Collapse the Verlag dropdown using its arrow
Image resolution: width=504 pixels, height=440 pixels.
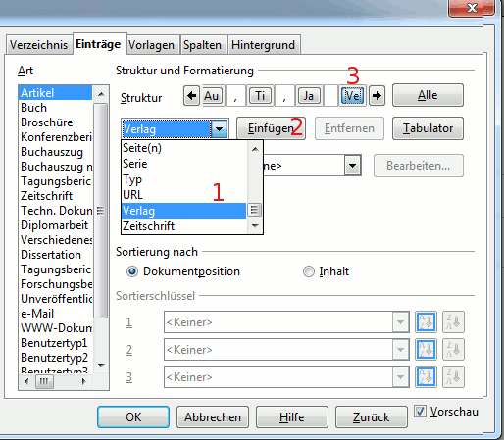coord(219,129)
